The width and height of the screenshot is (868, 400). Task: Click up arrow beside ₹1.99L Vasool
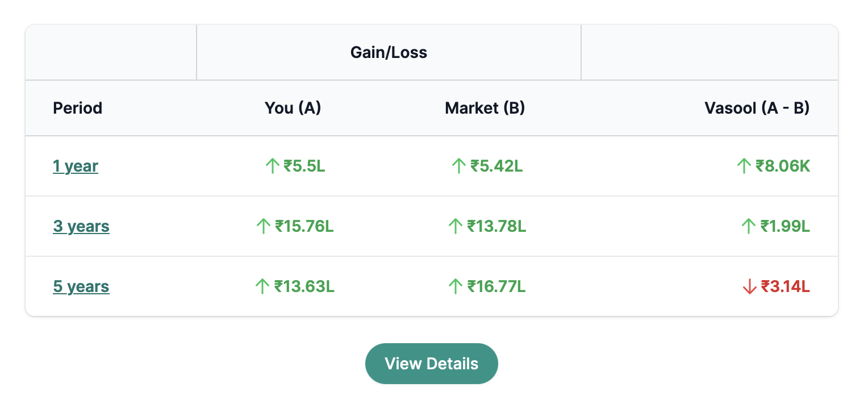pos(749,227)
